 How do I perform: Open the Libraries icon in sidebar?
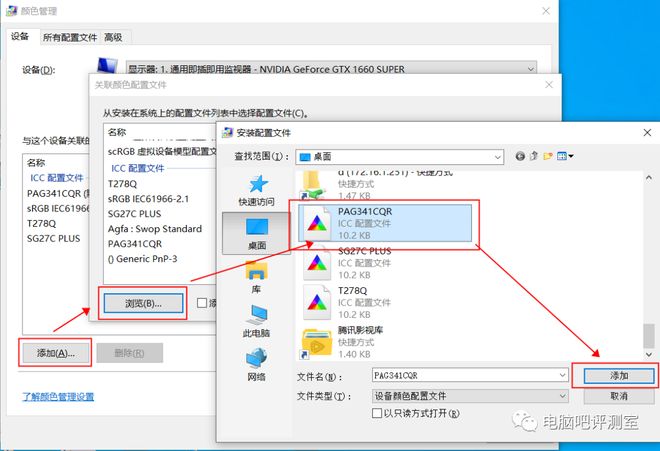point(256,270)
